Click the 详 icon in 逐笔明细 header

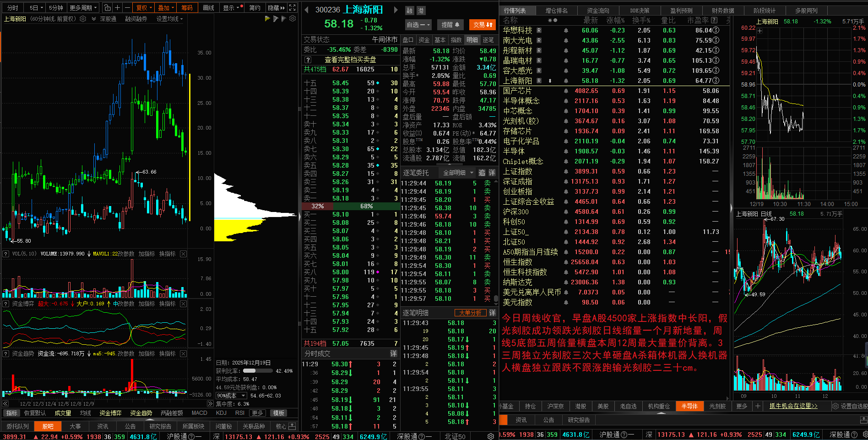click(492, 313)
